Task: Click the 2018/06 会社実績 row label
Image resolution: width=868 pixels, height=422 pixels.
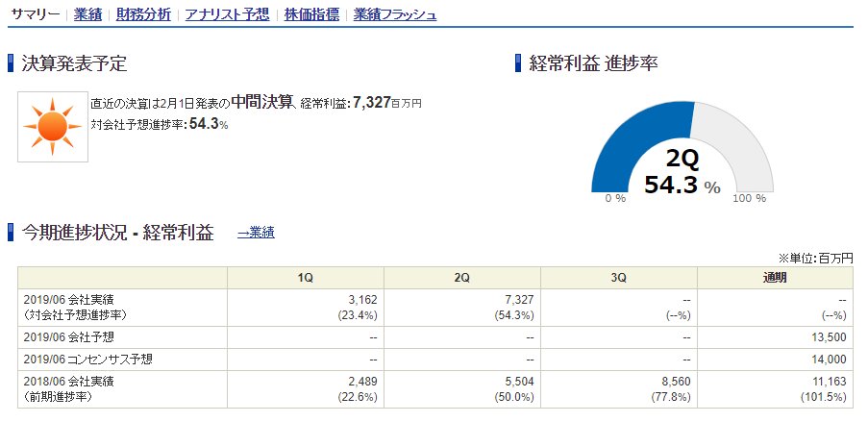Action: 69,382
